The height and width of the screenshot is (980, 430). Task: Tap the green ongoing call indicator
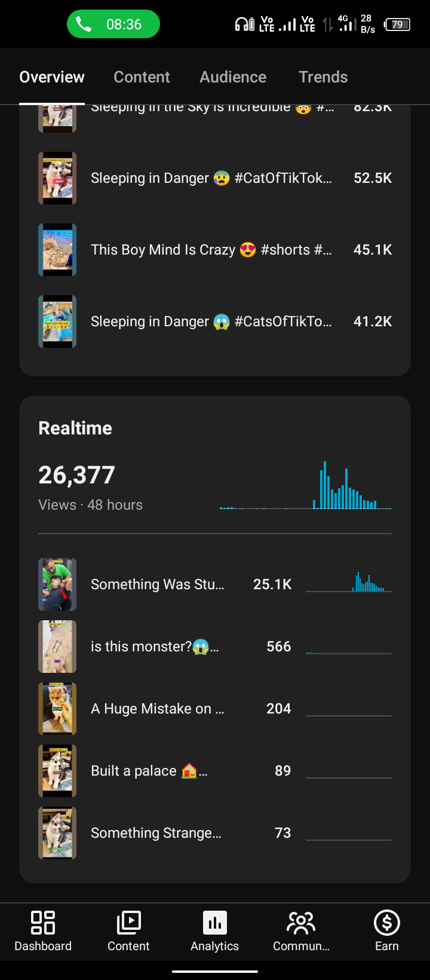pyautogui.click(x=113, y=24)
